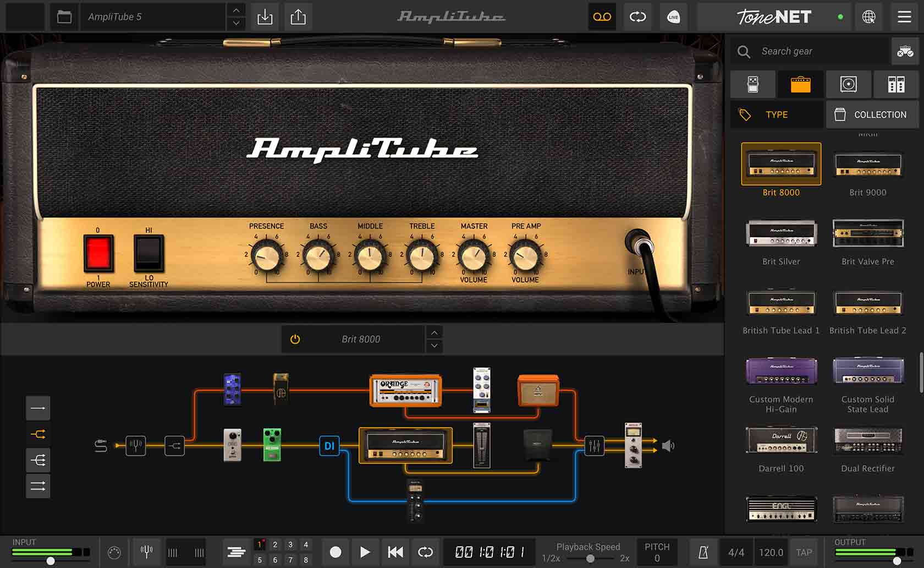Open the hamburger menu at top right
The height and width of the screenshot is (568, 924).
[904, 17]
